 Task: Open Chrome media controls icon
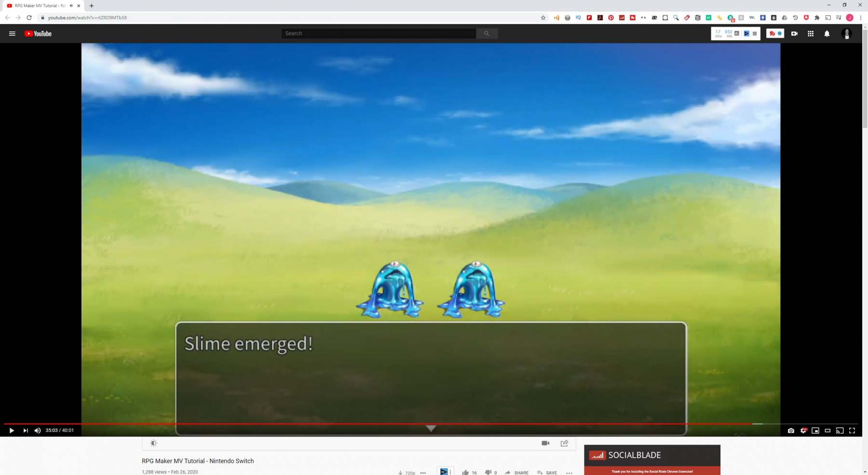(839, 17)
